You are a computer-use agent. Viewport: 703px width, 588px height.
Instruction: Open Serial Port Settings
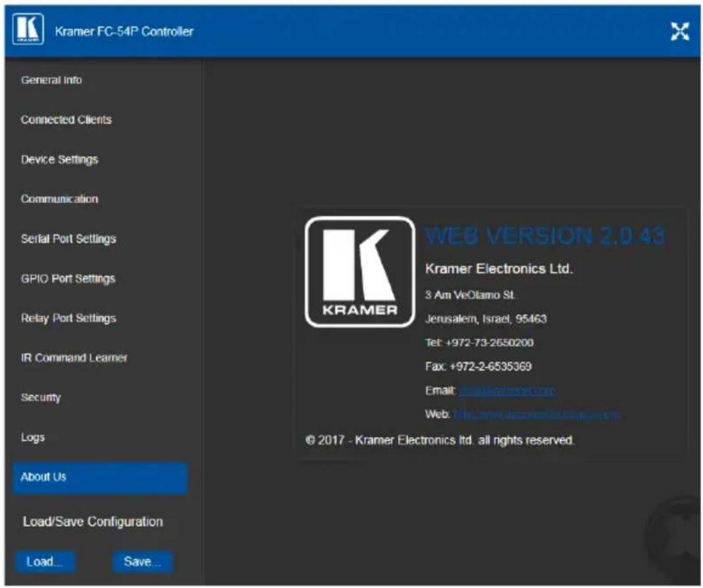click(x=68, y=239)
